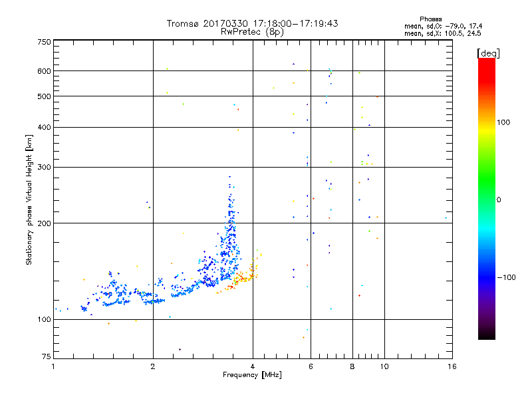Click the x-axis '4' tick label
Viewport: 532px width, 399px height.
point(253,366)
